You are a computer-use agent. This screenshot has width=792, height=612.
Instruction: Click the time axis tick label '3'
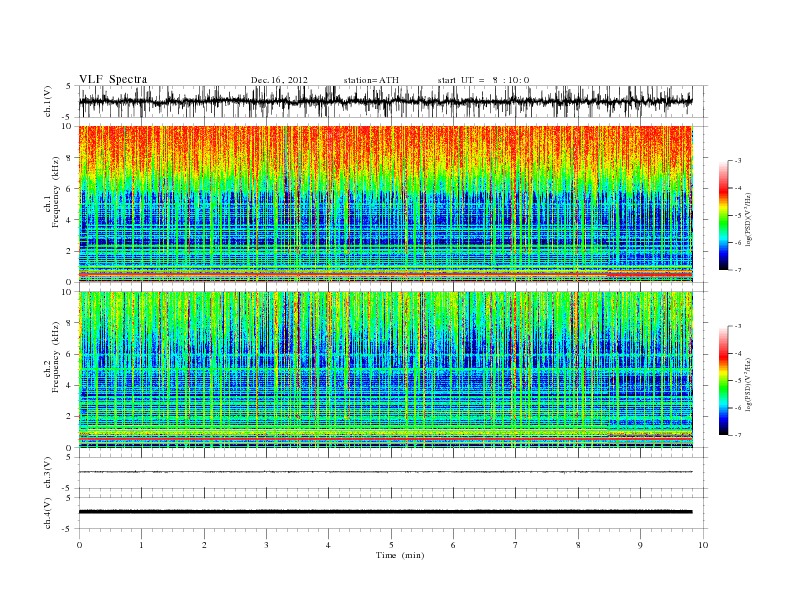point(266,545)
